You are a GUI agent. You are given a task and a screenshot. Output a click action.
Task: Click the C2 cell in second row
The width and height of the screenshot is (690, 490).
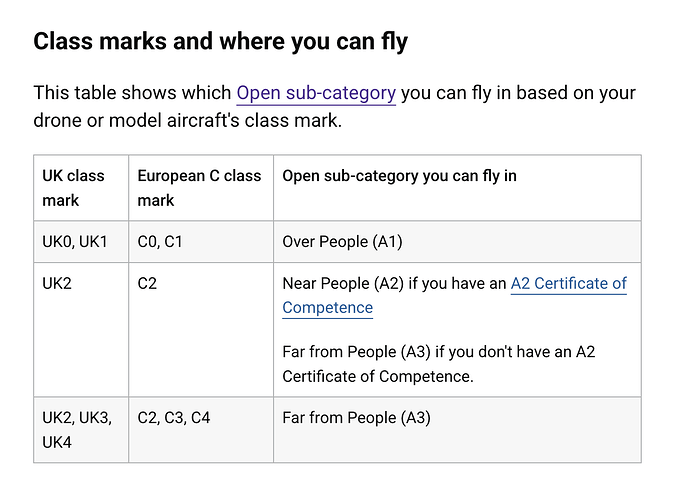pos(201,330)
